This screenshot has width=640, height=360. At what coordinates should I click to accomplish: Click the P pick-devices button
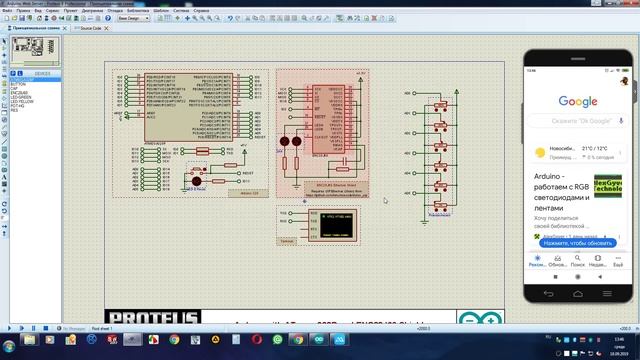[13, 73]
